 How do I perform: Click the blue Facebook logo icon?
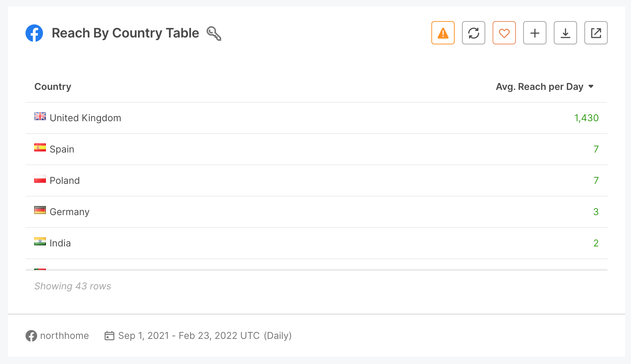pyautogui.click(x=34, y=33)
